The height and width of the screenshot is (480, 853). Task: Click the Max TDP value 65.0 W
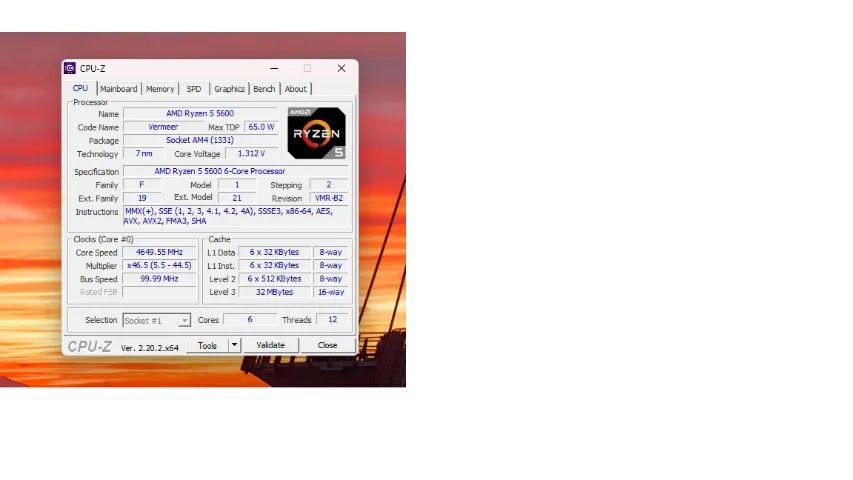point(261,127)
